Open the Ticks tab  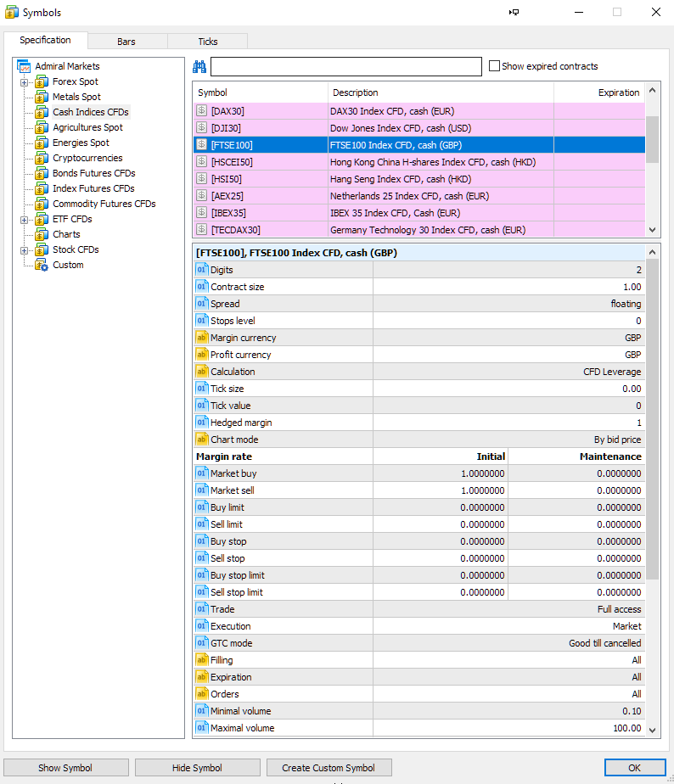point(207,42)
